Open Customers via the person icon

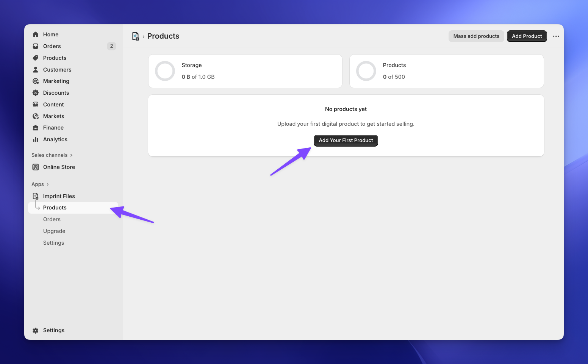point(35,69)
